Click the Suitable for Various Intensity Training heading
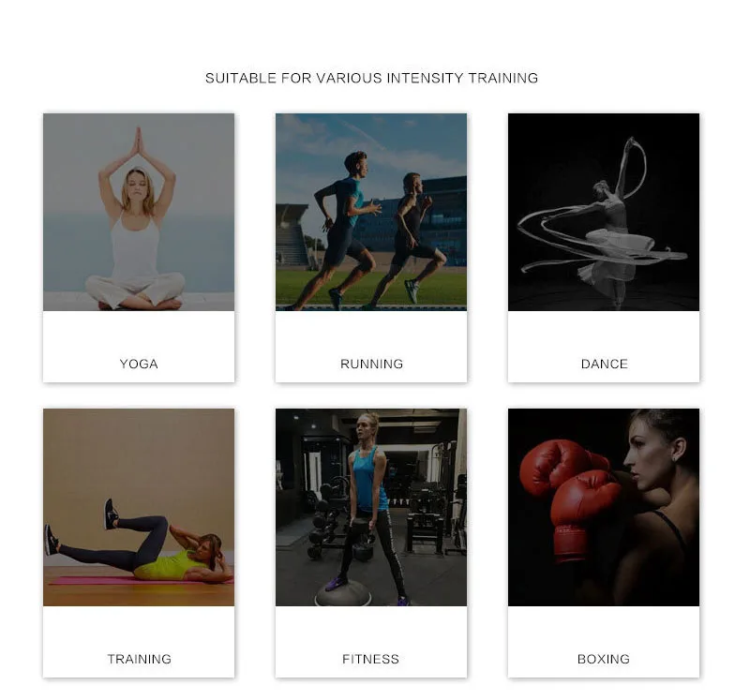 pos(371,78)
